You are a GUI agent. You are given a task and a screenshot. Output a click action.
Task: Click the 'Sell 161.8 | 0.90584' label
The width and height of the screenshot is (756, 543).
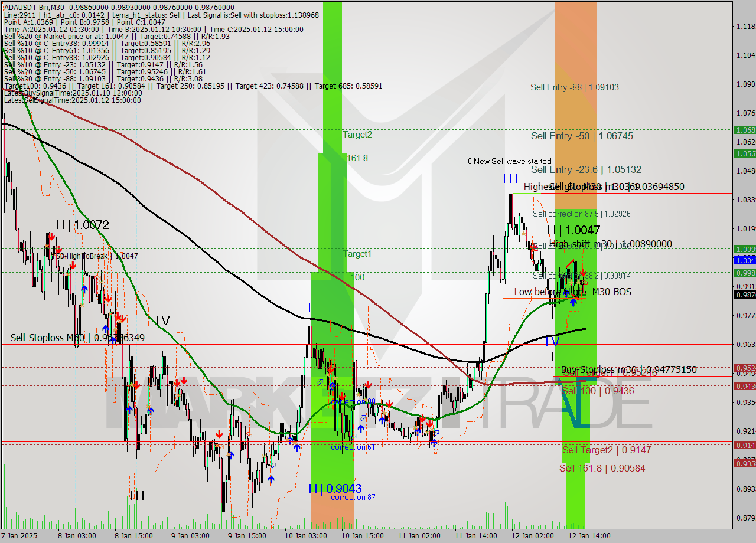(x=602, y=468)
